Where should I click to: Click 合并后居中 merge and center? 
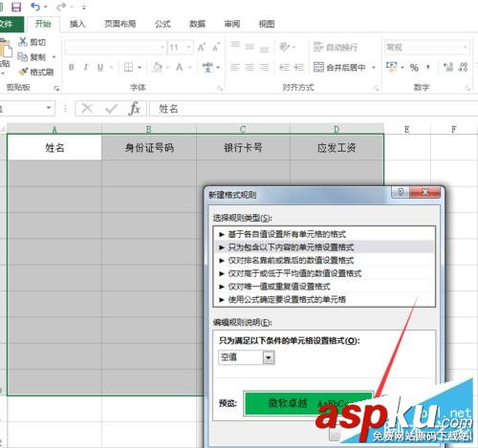click(339, 67)
